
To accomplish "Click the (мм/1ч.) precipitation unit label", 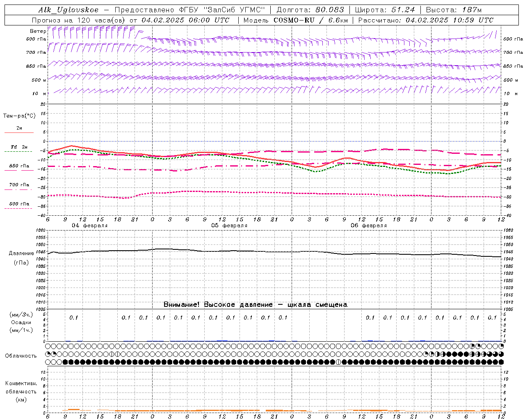I will [x=21, y=330].
